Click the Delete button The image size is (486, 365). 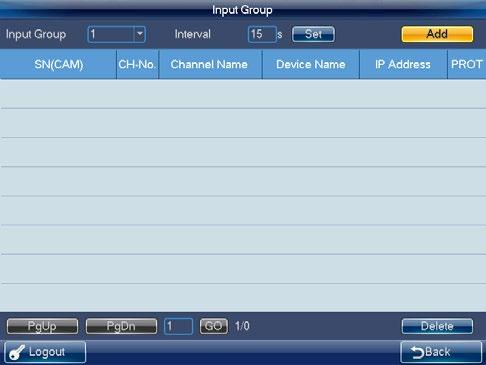437,326
